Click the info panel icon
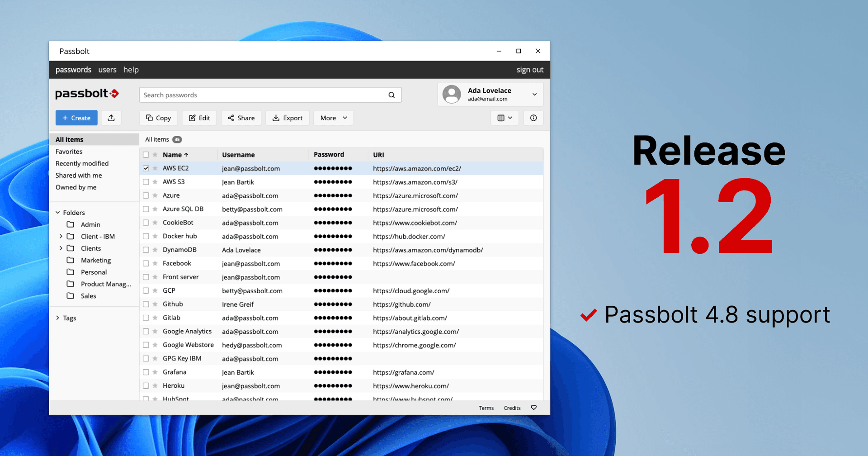The image size is (868, 456). 533,118
